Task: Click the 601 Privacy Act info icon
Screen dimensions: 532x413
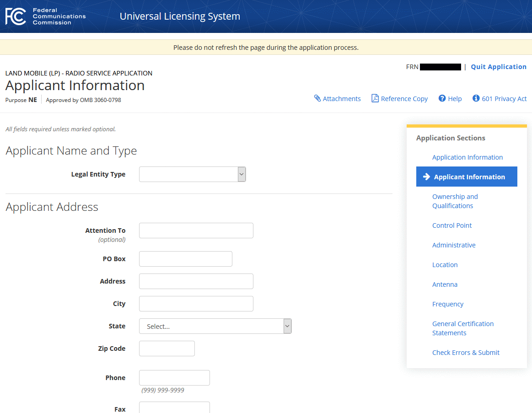Action: point(476,98)
